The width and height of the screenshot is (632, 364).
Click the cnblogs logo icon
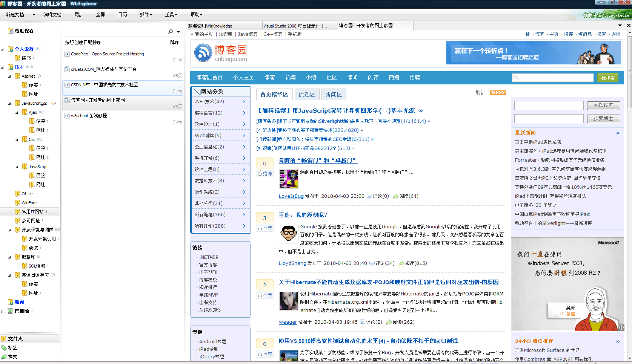(x=203, y=53)
